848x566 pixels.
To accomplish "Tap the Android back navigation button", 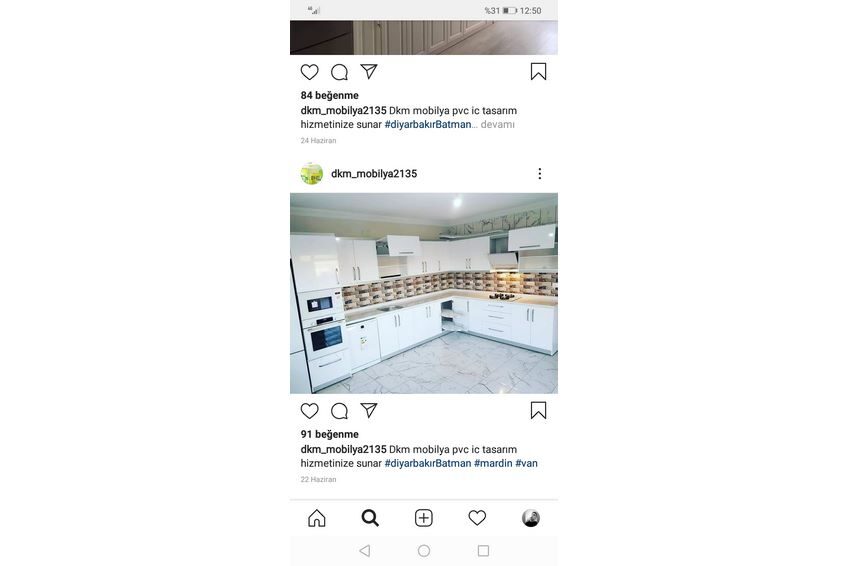I will coord(365,551).
